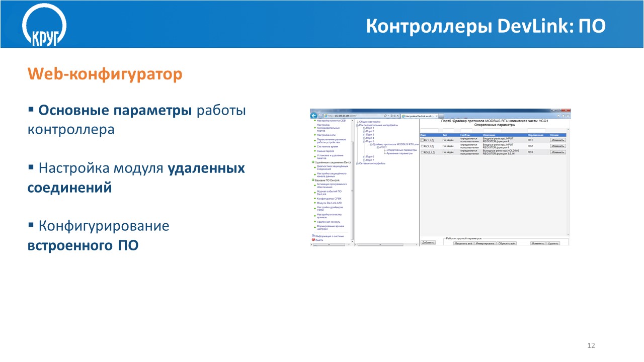644x362 pixels.
Task: Collapse the Последовательные интерфейсы tree node
Action: point(357,125)
